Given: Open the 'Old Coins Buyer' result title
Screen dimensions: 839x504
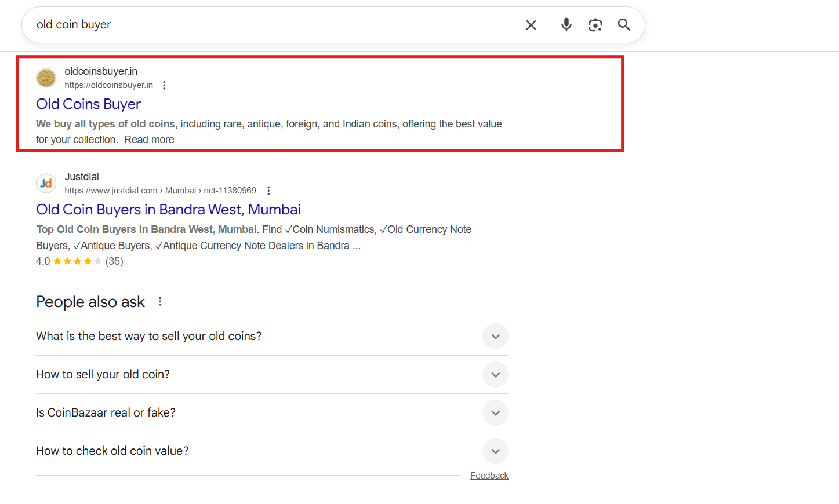Looking at the screenshot, I should pos(88,104).
